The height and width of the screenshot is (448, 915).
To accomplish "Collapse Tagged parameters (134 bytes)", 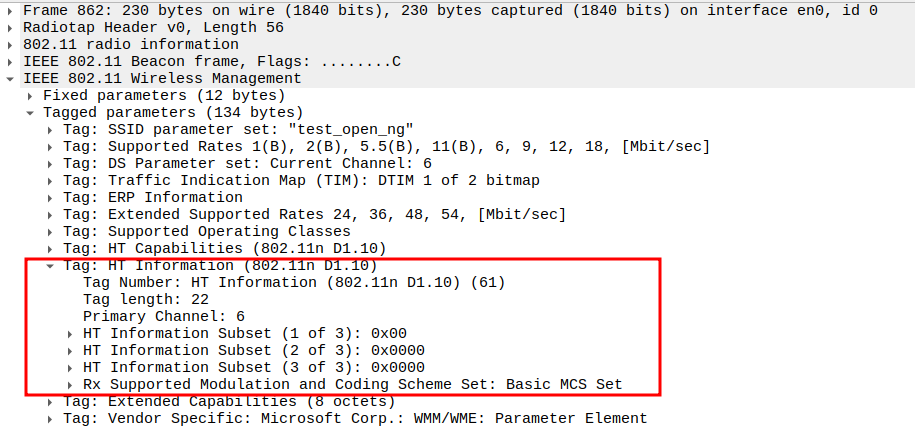I will [30, 112].
